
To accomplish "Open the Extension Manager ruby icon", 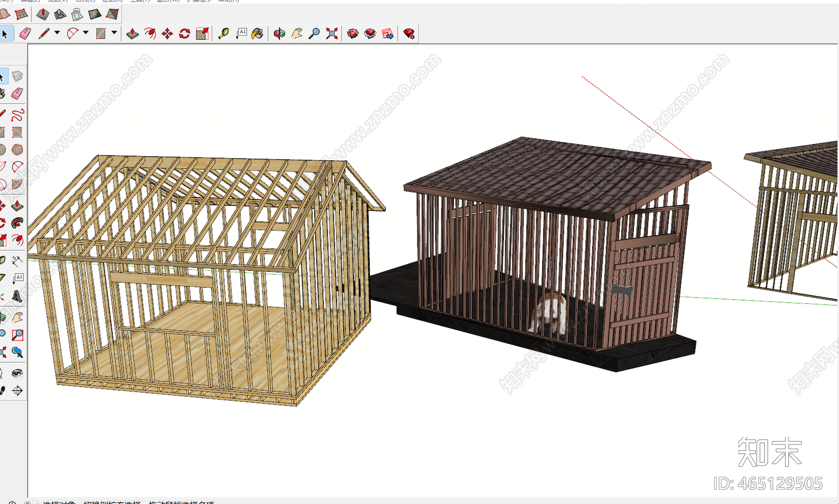I will 409,34.
